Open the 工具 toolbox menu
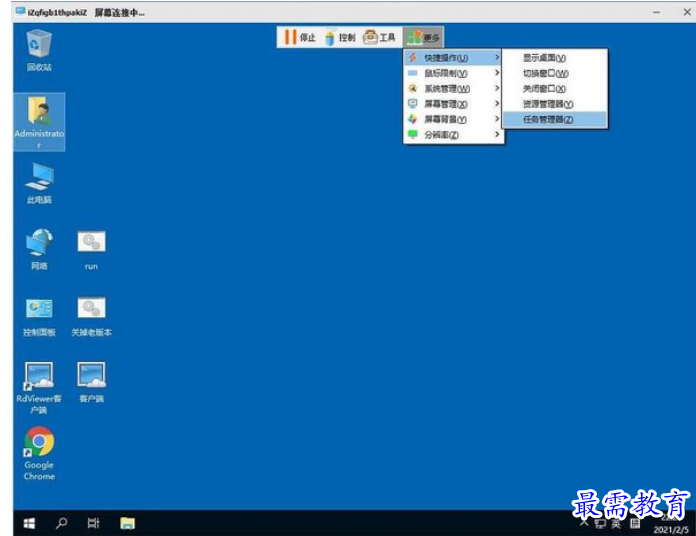 [379, 37]
